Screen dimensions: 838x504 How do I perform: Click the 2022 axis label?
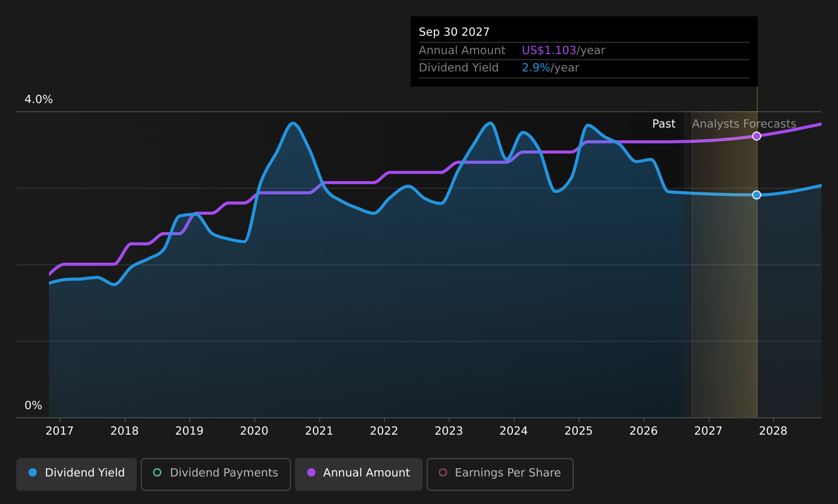384,431
